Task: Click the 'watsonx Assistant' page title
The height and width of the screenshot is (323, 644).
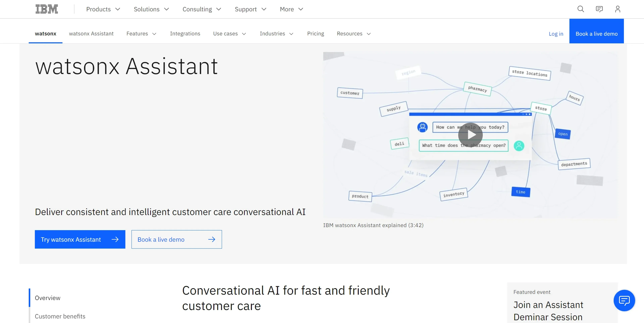Action: tap(126, 66)
